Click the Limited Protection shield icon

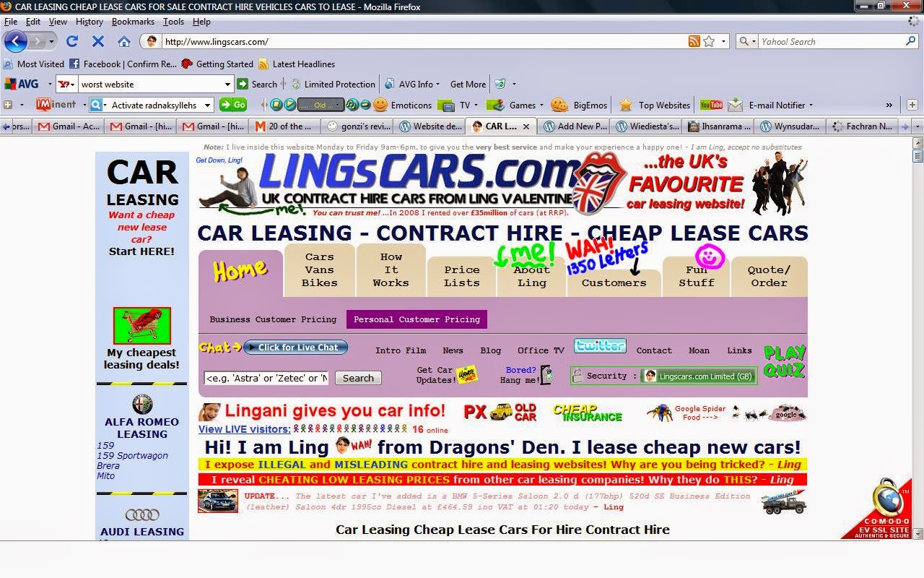pos(296,84)
